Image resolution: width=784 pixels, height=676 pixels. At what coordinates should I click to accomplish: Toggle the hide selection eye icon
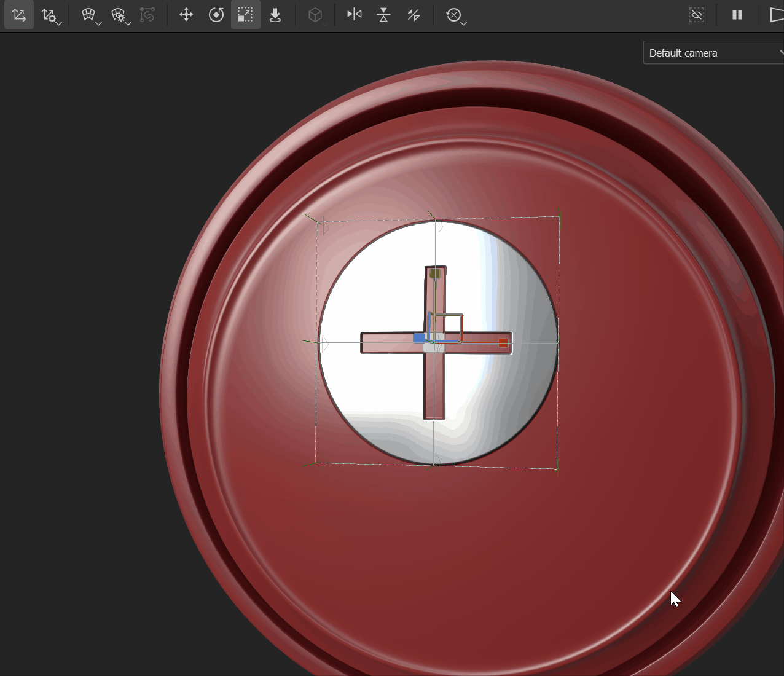(x=697, y=15)
